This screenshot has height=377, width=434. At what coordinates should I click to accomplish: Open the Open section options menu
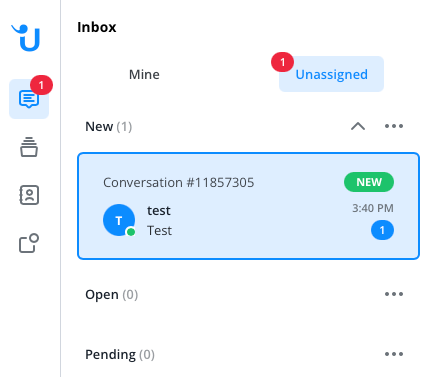pos(394,294)
